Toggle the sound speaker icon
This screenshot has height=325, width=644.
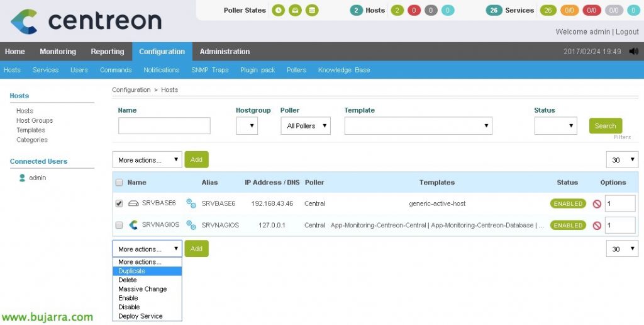click(634, 52)
